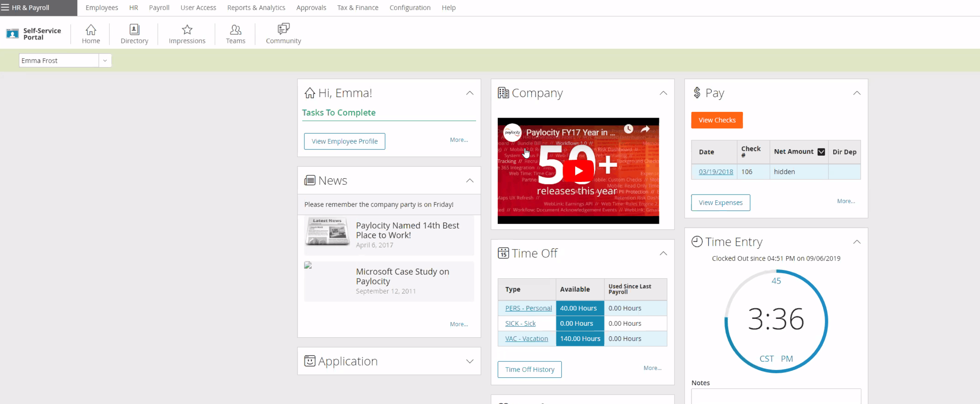Open the Emma Frost employee dropdown
980x404 pixels.
click(105, 61)
